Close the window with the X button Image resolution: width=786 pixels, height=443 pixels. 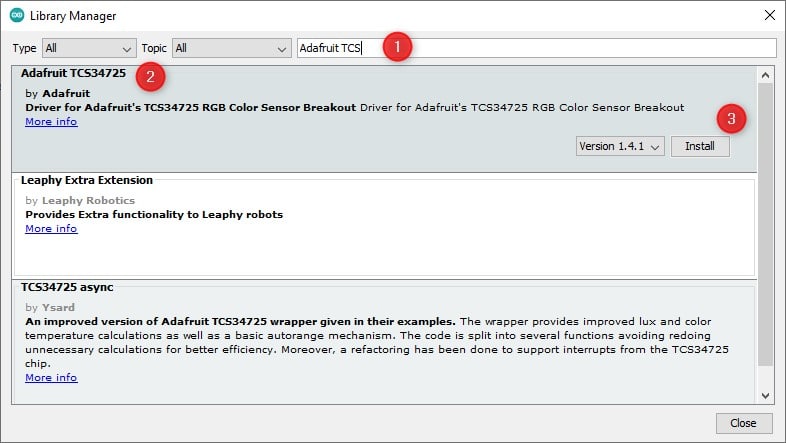(x=768, y=16)
